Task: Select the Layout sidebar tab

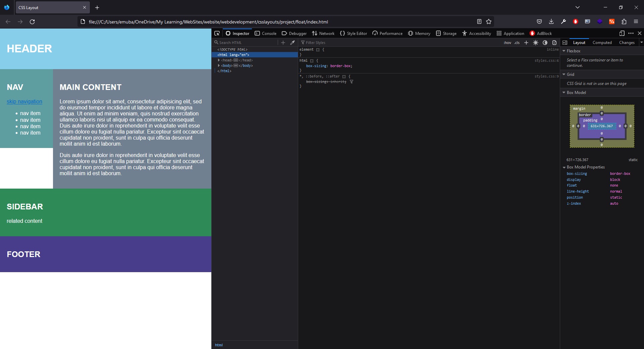Action: tap(579, 43)
